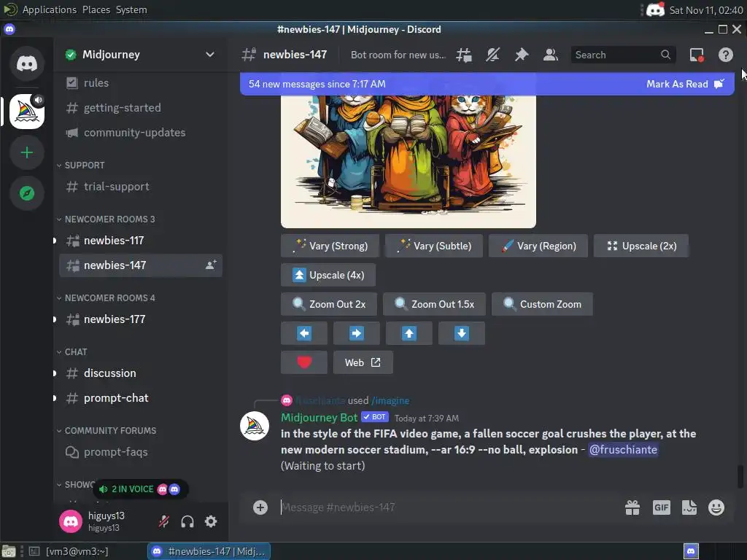Open User Settings gear icon
747x560 pixels.
211,521
